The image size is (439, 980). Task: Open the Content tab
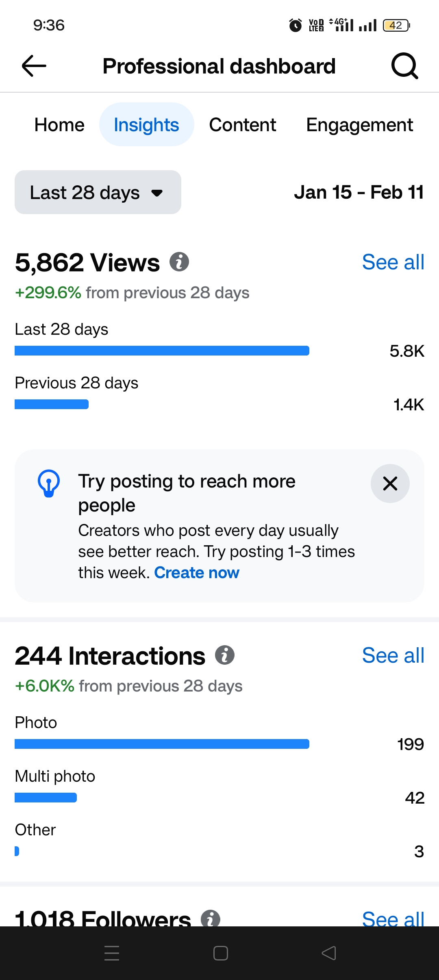[x=243, y=125]
